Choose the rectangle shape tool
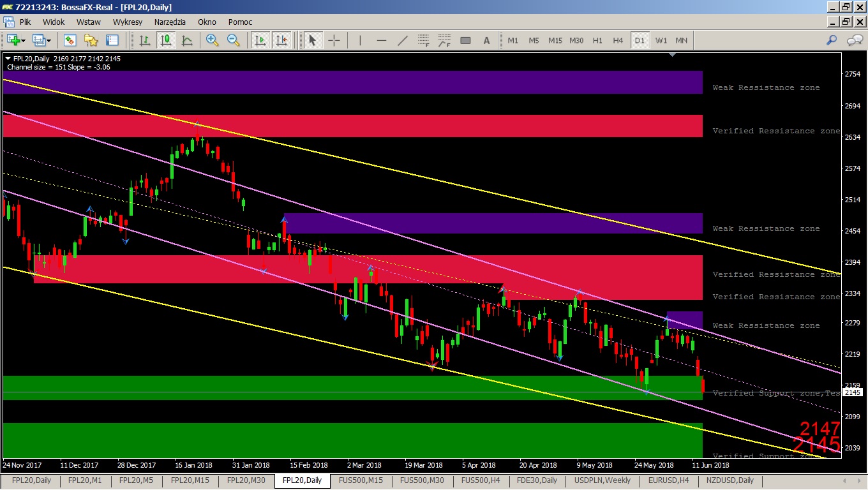Image resolution: width=868 pixels, height=490 pixels. (x=465, y=40)
